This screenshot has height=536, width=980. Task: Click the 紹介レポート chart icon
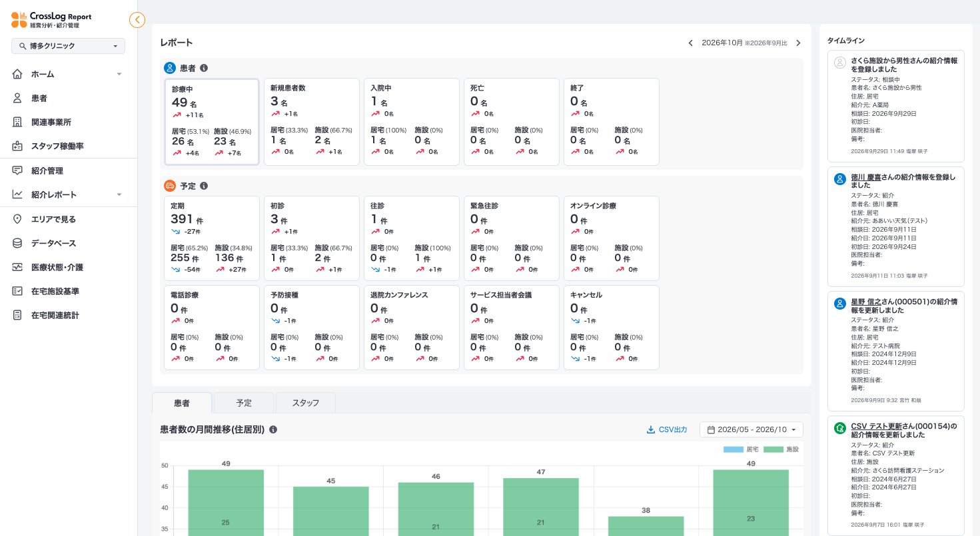[x=17, y=194]
